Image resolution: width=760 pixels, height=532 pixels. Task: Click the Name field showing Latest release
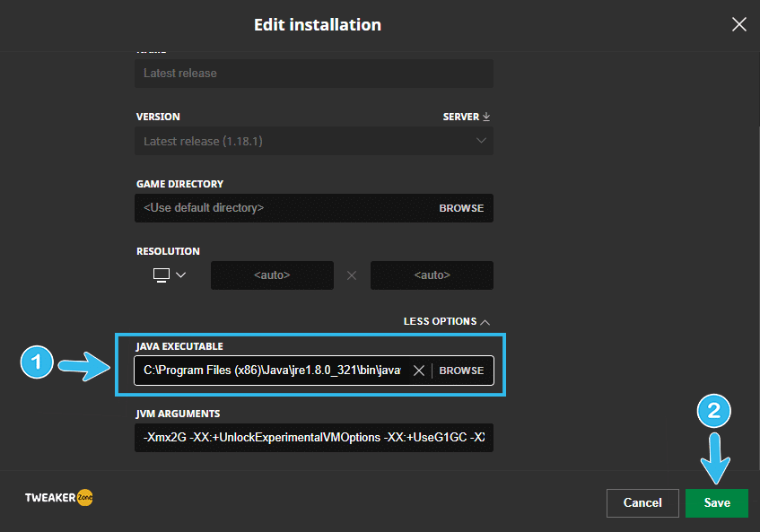click(313, 74)
